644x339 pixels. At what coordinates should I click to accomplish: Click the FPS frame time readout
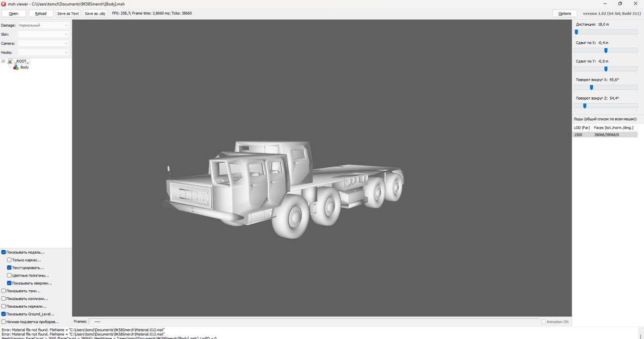pos(152,14)
